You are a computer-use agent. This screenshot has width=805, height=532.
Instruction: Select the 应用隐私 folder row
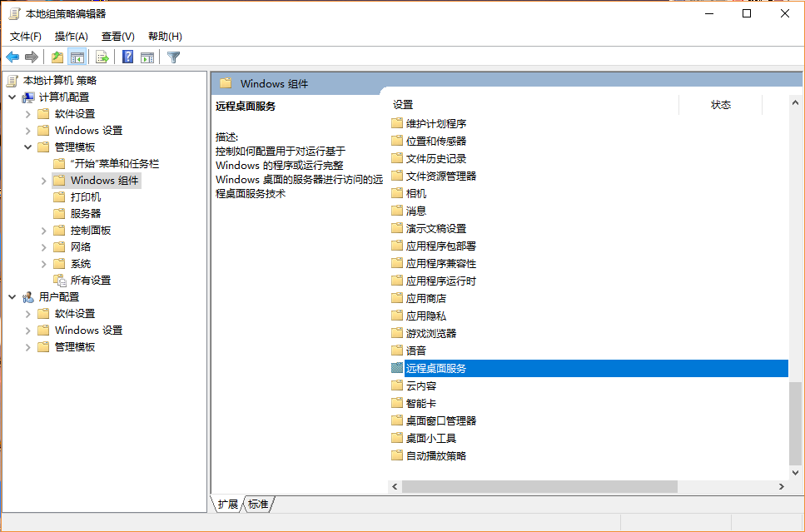[589, 316]
